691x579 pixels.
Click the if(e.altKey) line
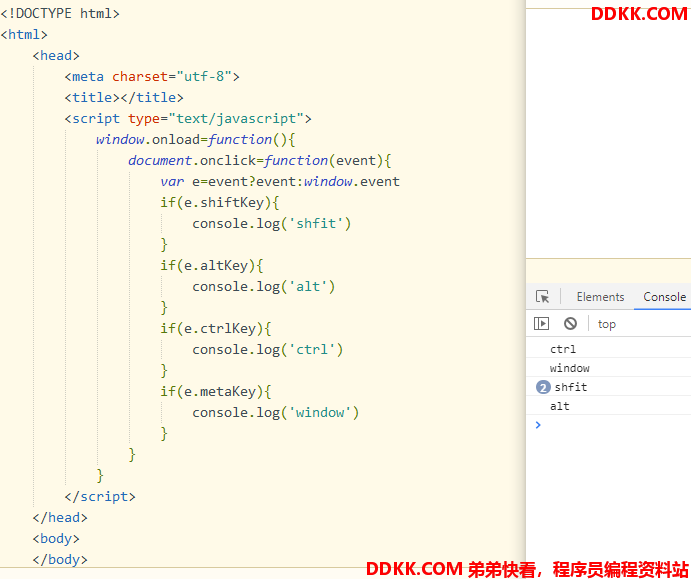(x=212, y=266)
